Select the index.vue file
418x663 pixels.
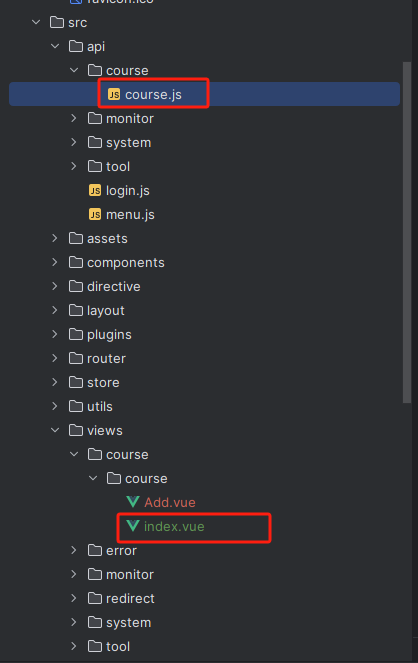pyautogui.click(x=174, y=526)
